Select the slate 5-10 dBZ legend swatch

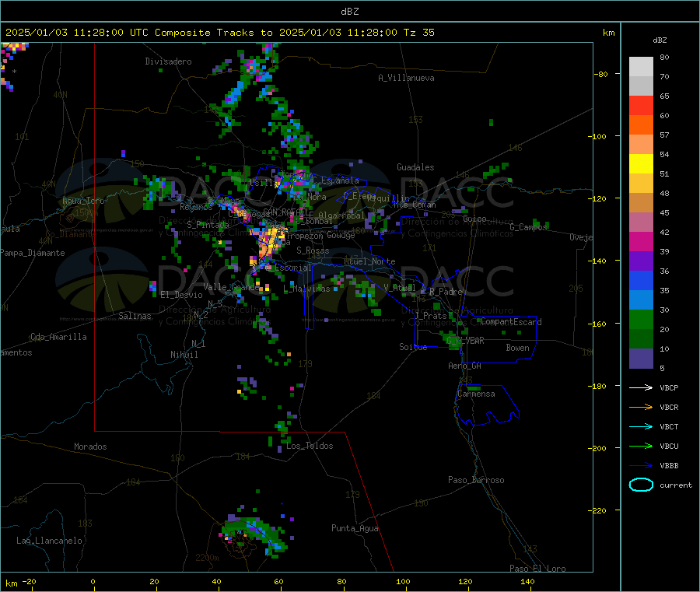pos(641,359)
